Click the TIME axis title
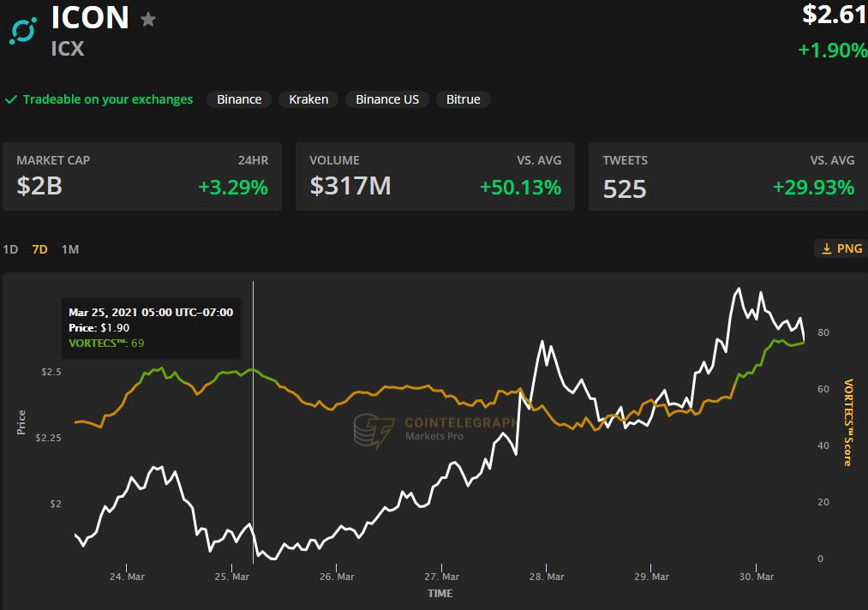Viewport: 868px width, 610px height. click(440, 594)
